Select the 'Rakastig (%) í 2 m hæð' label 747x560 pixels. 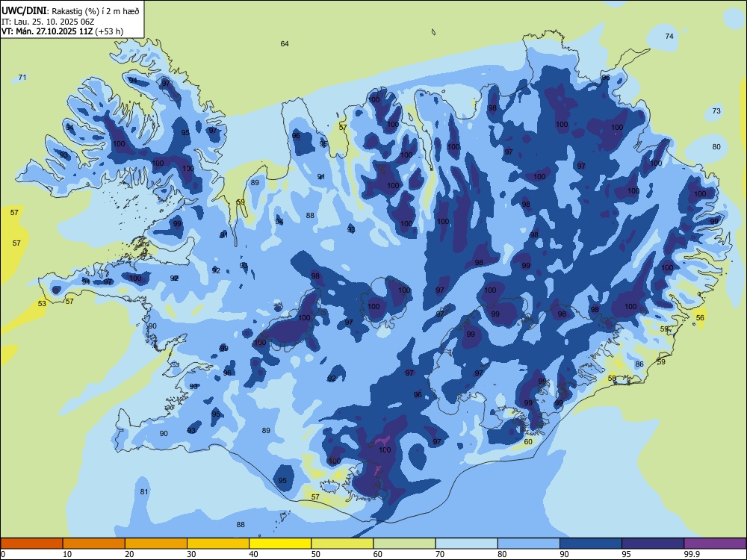point(96,11)
